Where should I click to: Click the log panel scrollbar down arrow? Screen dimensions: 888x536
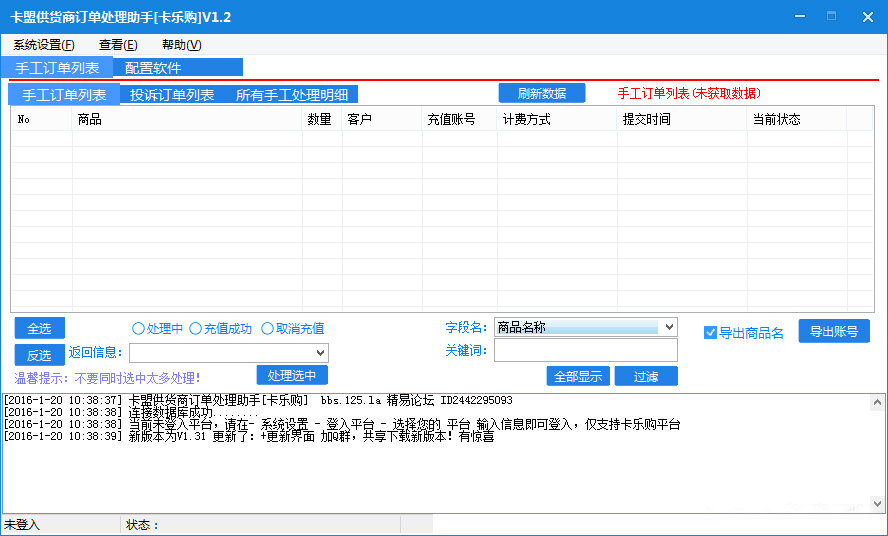[877, 503]
